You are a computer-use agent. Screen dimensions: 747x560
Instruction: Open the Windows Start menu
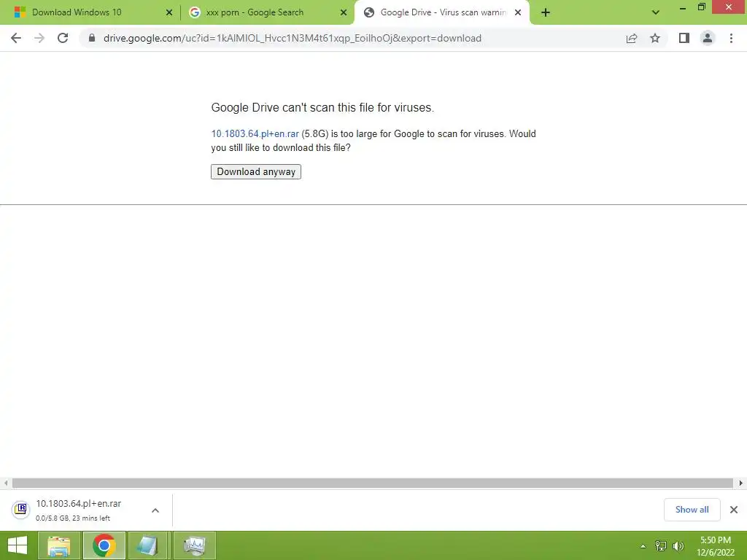[18, 545]
